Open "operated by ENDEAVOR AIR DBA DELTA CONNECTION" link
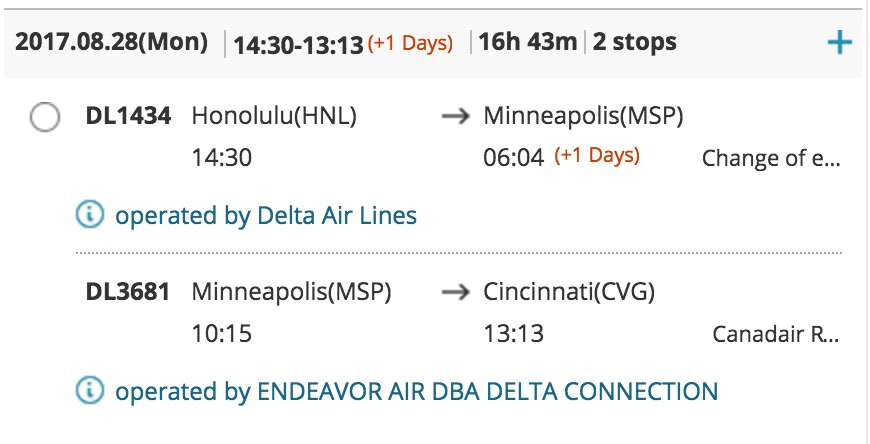The width and height of the screenshot is (870, 444). 416,391
